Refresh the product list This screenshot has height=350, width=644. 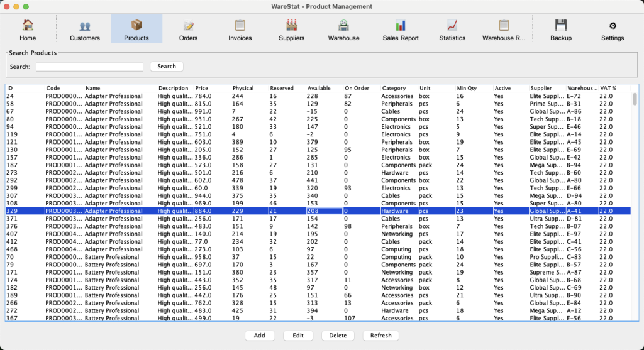tap(380, 336)
